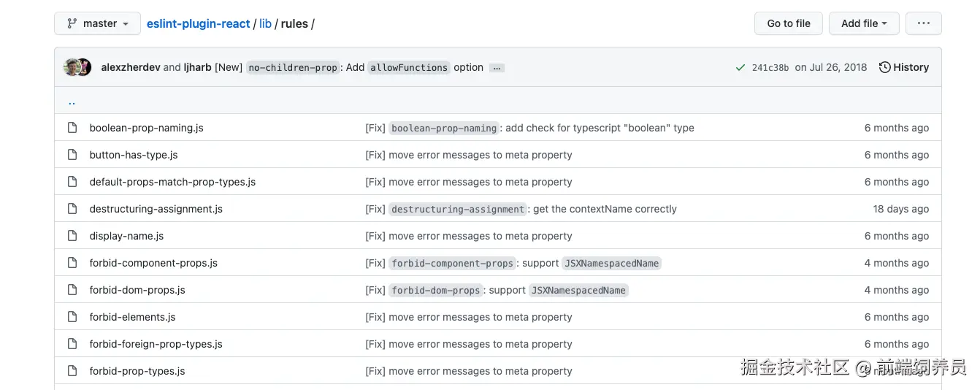Open commit hash 241c38b

click(x=770, y=68)
